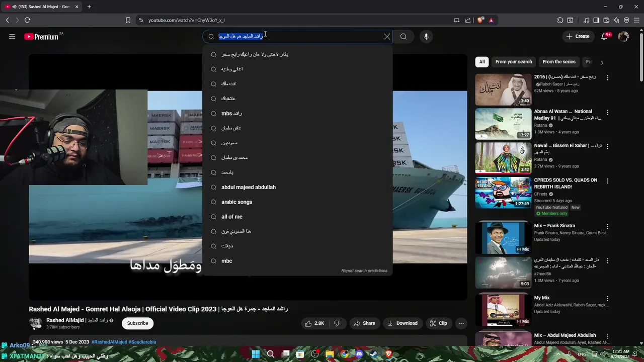Open the notifications bell
Screen dimensions: 644x362
[604, 36]
